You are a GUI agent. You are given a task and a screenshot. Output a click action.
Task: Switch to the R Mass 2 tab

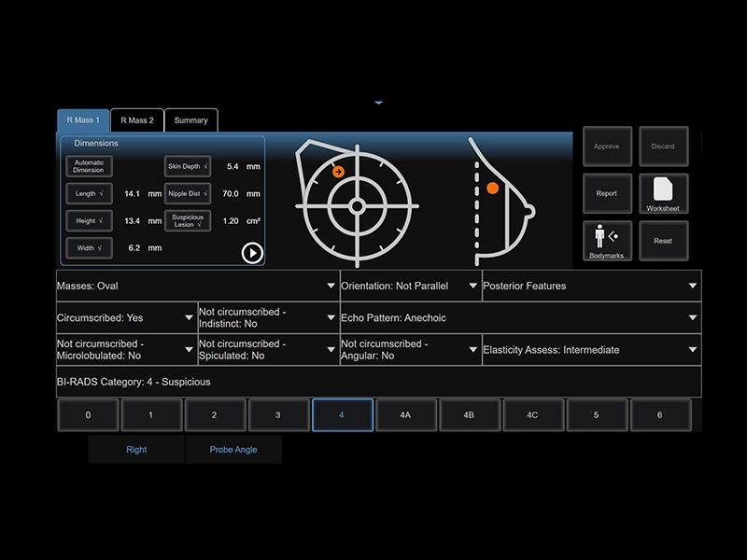coord(137,120)
